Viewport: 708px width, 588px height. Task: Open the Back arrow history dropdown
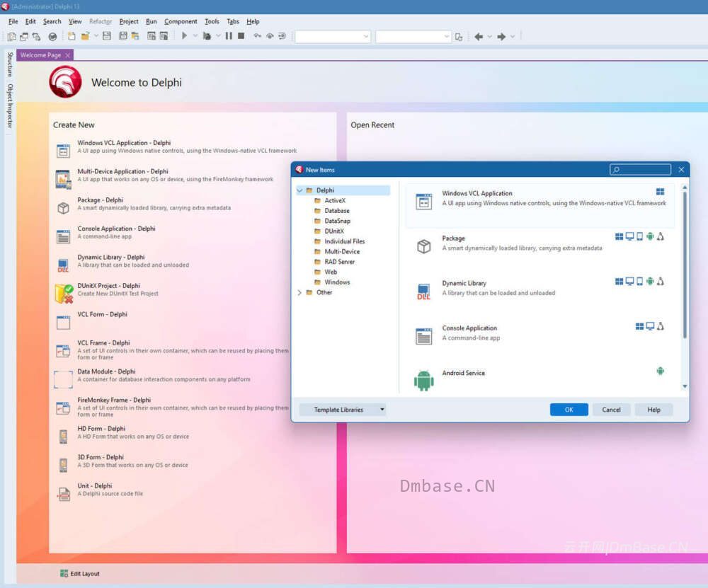[489, 37]
